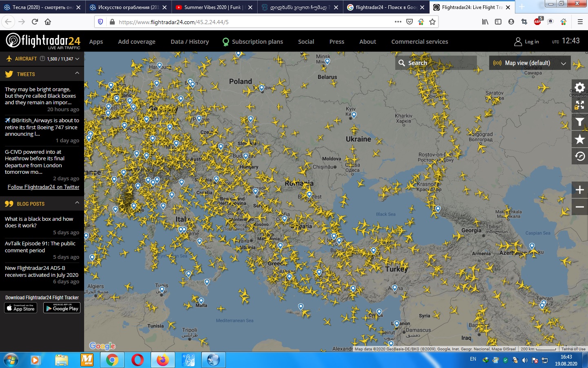Click the airport pin near Baku
This screenshot has height=368, width=588.
[532, 246]
